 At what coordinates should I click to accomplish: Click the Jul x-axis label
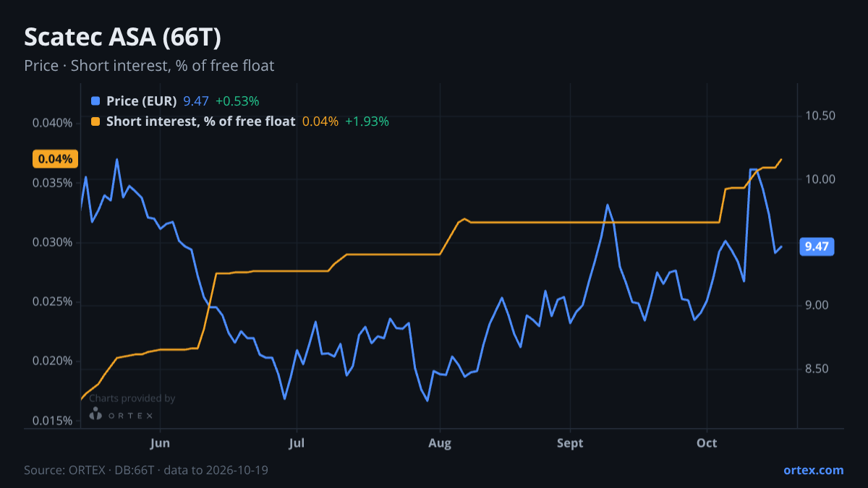point(296,442)
